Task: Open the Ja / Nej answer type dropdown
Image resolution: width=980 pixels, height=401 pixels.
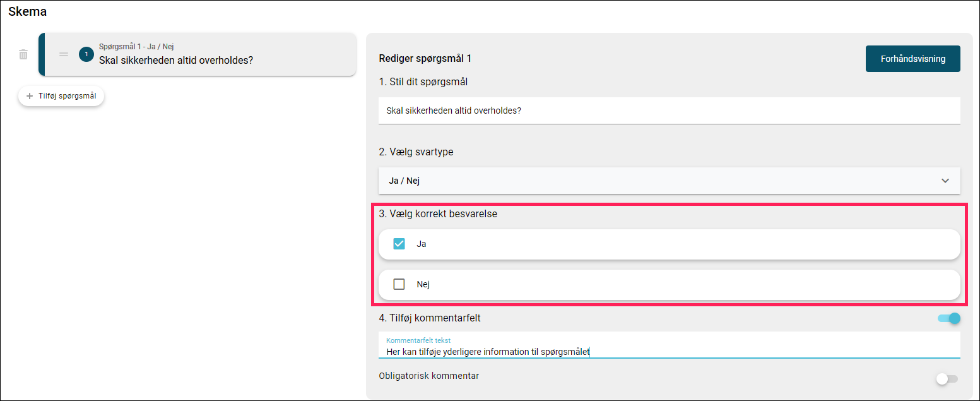Action: [670, 181]
